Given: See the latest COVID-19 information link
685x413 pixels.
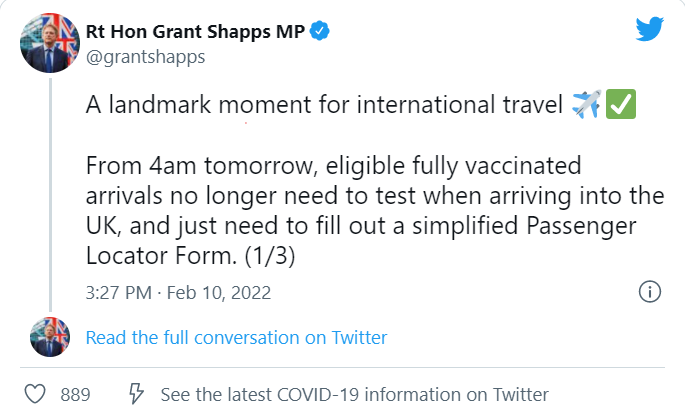Looking at the screenshot, I should click(354, 395).
